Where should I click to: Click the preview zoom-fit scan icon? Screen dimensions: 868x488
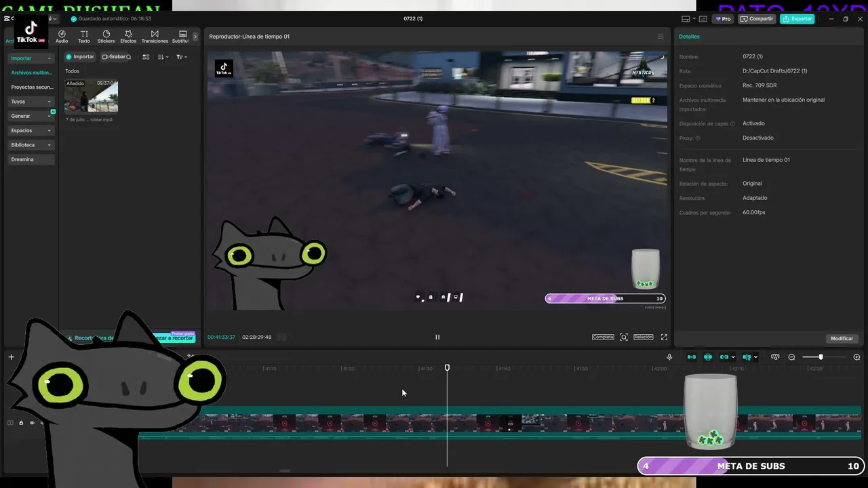624,337
